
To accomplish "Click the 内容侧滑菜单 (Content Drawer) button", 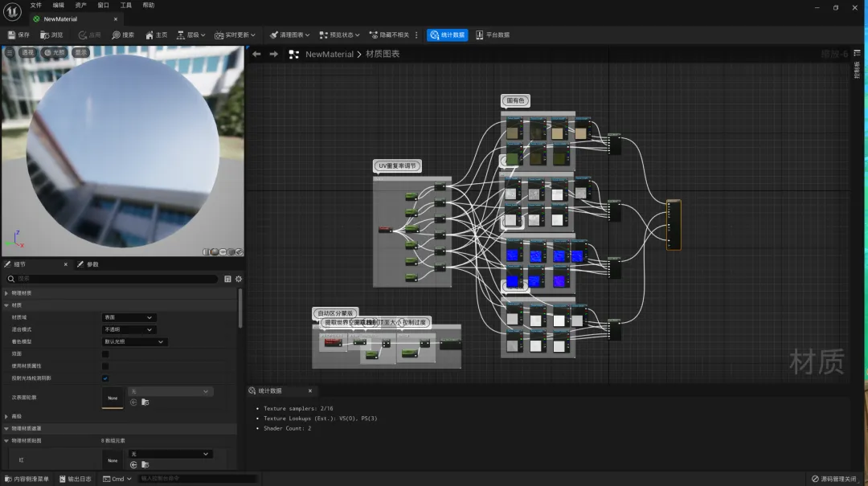I will tap(27, 479).
